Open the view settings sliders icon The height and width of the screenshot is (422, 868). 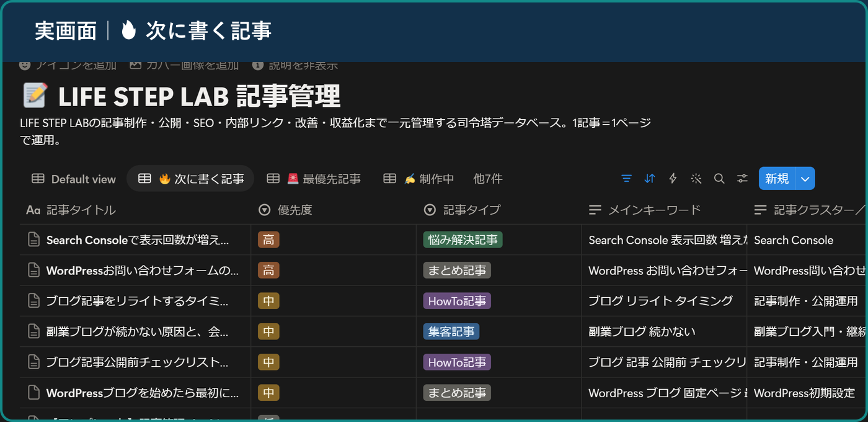742,179
